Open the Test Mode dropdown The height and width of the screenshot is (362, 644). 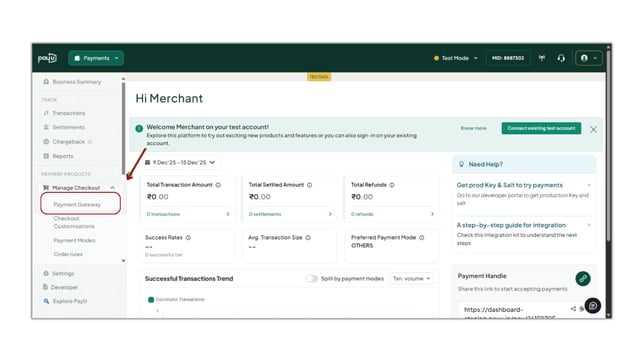click(x=456, y=58)
